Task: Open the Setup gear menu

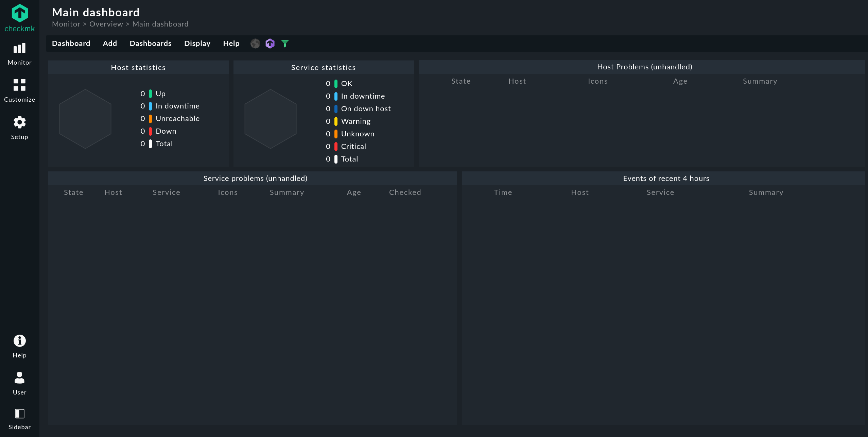Action: pyautogui.click(x=20, y=128)
